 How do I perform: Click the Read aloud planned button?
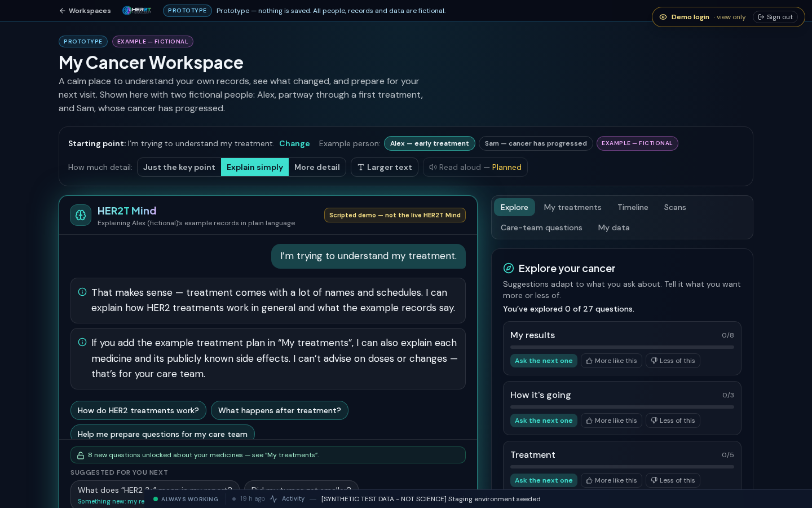click(x=475, y=167)
